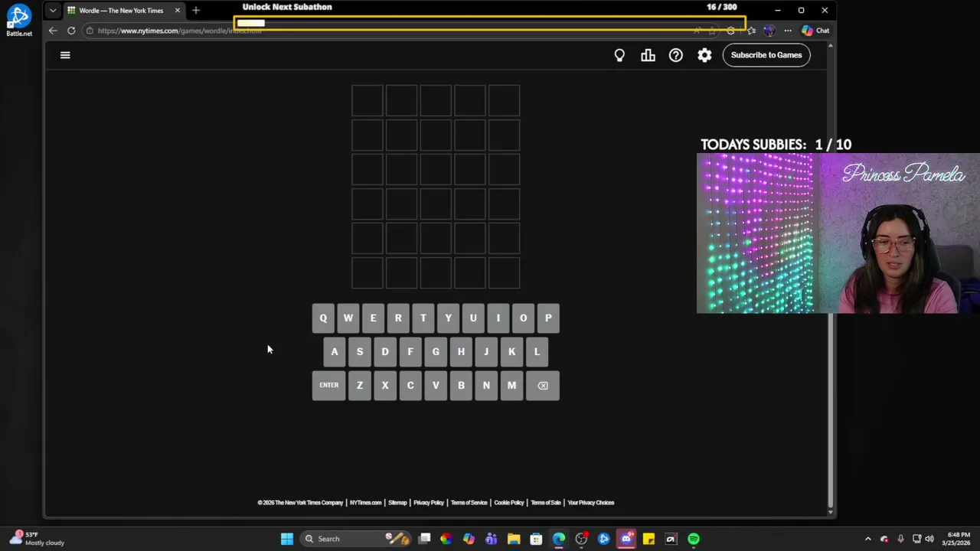Tap the J key on Wordle keyboard
Screen dimensions: 980x551
coord(486,352)
